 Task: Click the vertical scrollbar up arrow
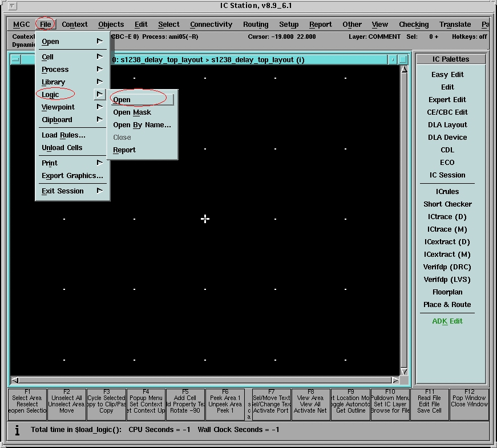tap(404, 70)
